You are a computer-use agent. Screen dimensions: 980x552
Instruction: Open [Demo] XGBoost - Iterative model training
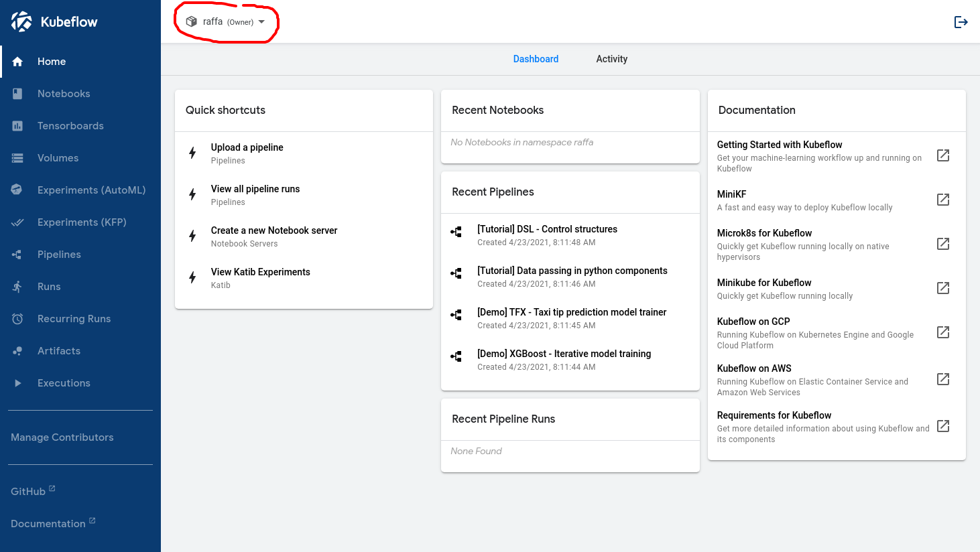(x=570, y=359)
